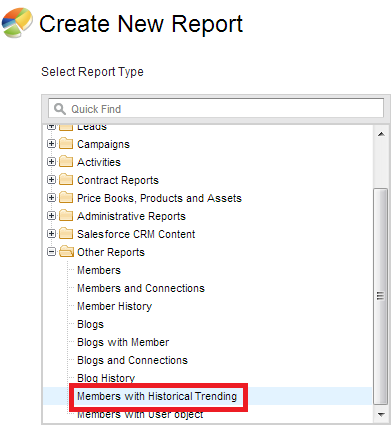The image size is (392, 434).
Task: Choose Members with User object report type
Action: [140, 414]
